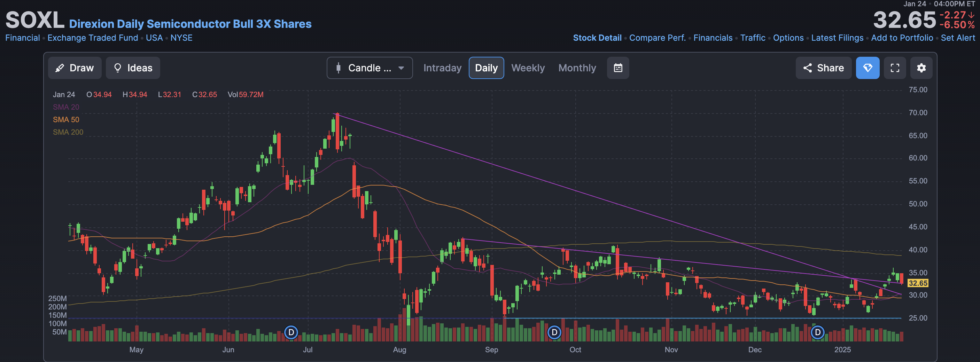Open chart settings gear
This screenshot has width=980, height=362.
click(921, 68)
